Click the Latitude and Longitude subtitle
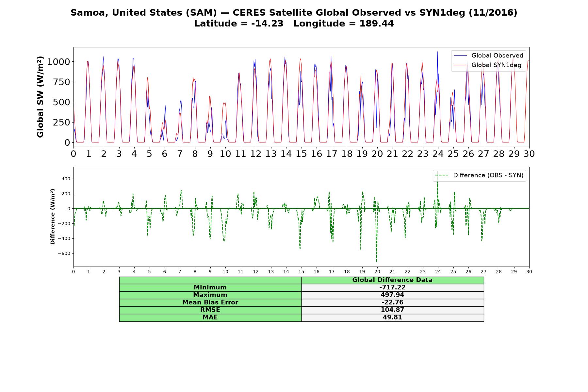Image resolution: width=588 pixels, height=392 pixels. [x=294, y=24]
